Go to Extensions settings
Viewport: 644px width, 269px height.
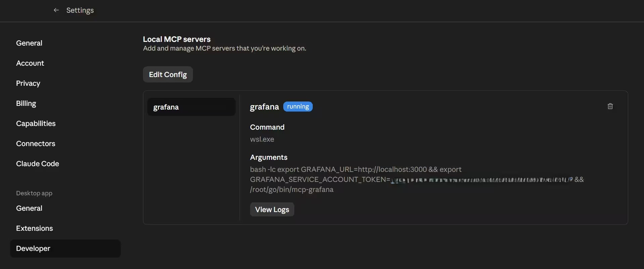(35, 228)
